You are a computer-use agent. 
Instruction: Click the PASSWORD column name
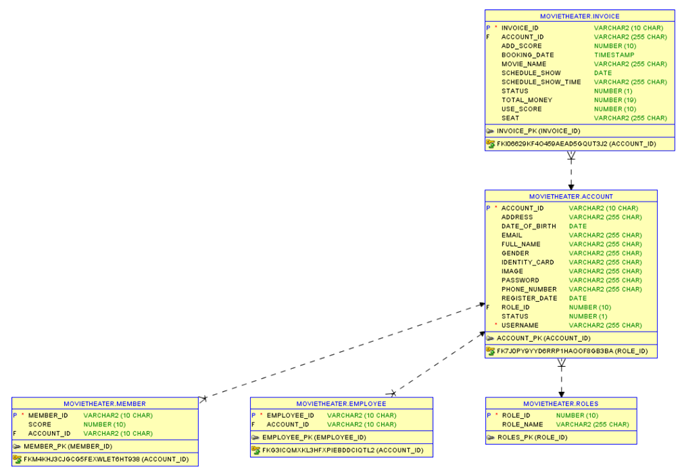click(520, 281)
